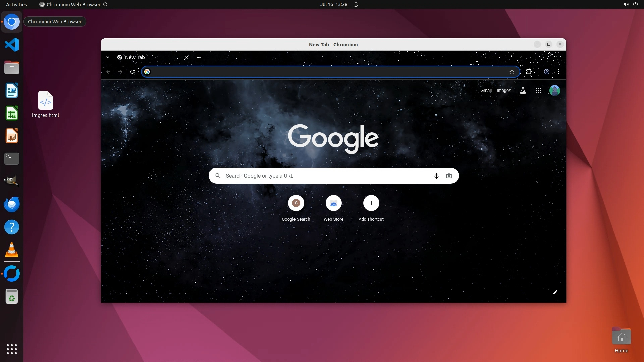Open the Extensions puzzle piece menu
Image resolution: width=644 pixels, height=362 pixels.
529,72
